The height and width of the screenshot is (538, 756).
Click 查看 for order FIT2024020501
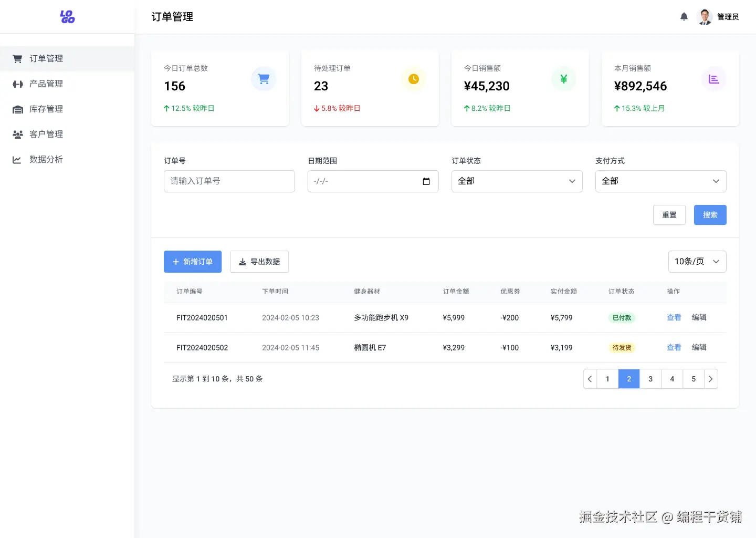coord(674,317)
